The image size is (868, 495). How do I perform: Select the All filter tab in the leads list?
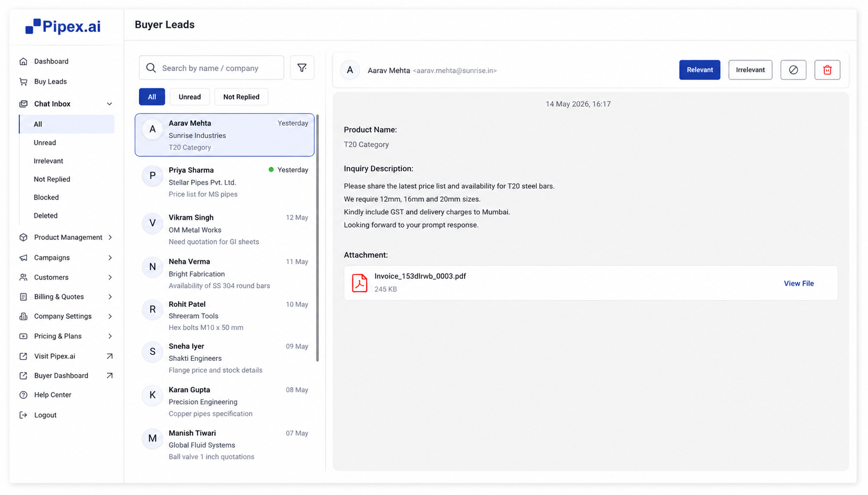coord(152,97)
